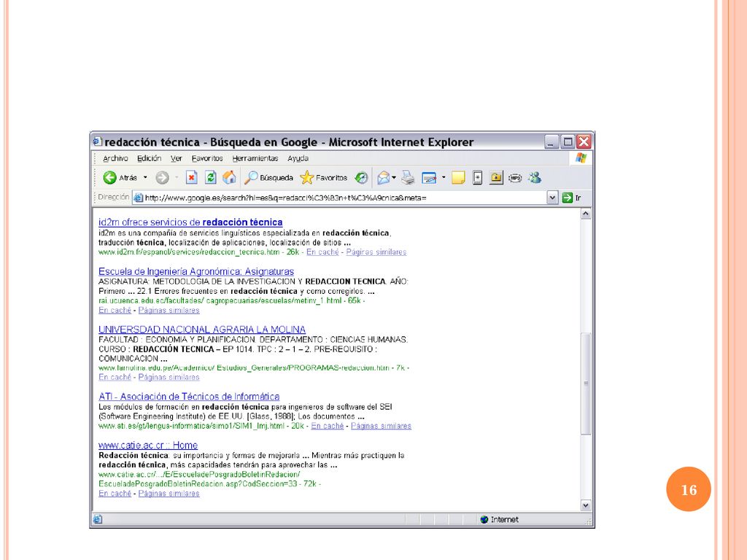
Task: Click the orange slide number 16 circle
Action: (689, 489)
